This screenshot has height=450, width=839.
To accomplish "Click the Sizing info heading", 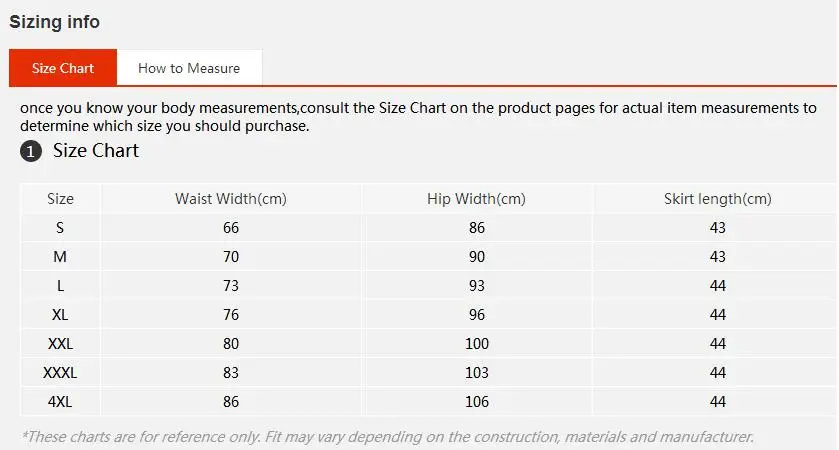I will [x=55, y=22].
